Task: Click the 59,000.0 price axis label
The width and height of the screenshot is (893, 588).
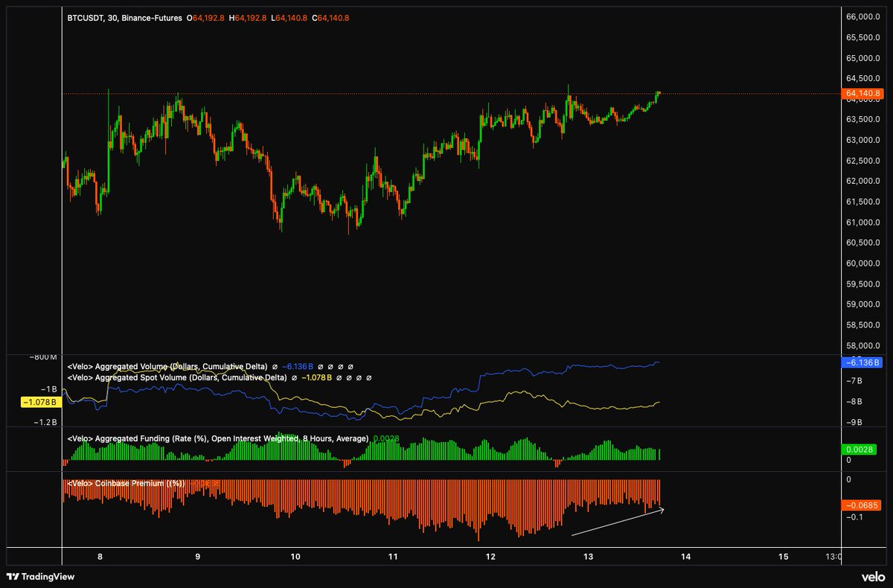Action: pos(864,304)
